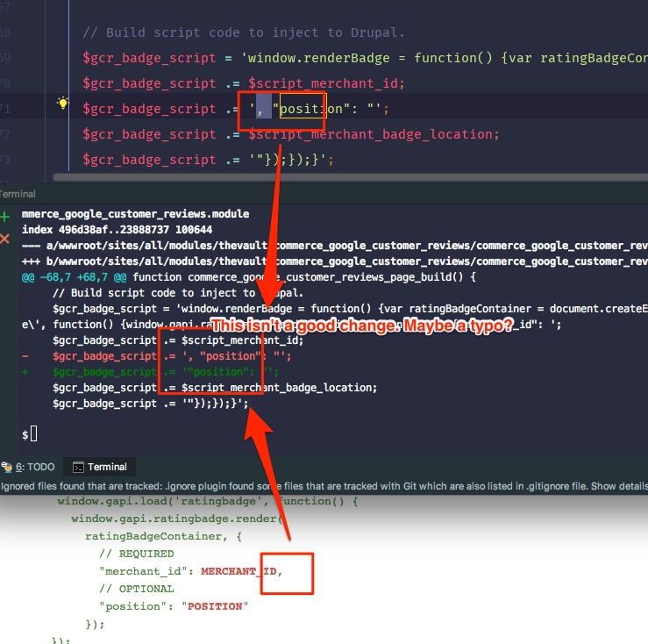
Task: Click the TODO tool window icon
Action: pos(6,467)
